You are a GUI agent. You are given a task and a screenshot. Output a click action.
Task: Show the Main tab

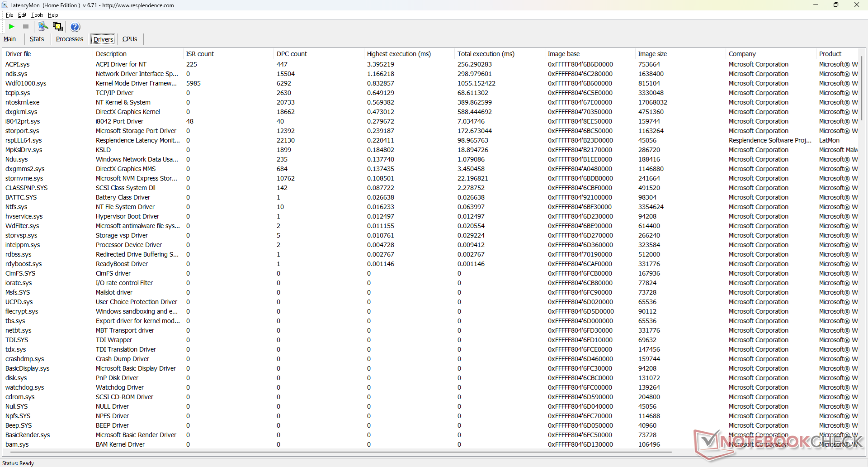(9, 39)
